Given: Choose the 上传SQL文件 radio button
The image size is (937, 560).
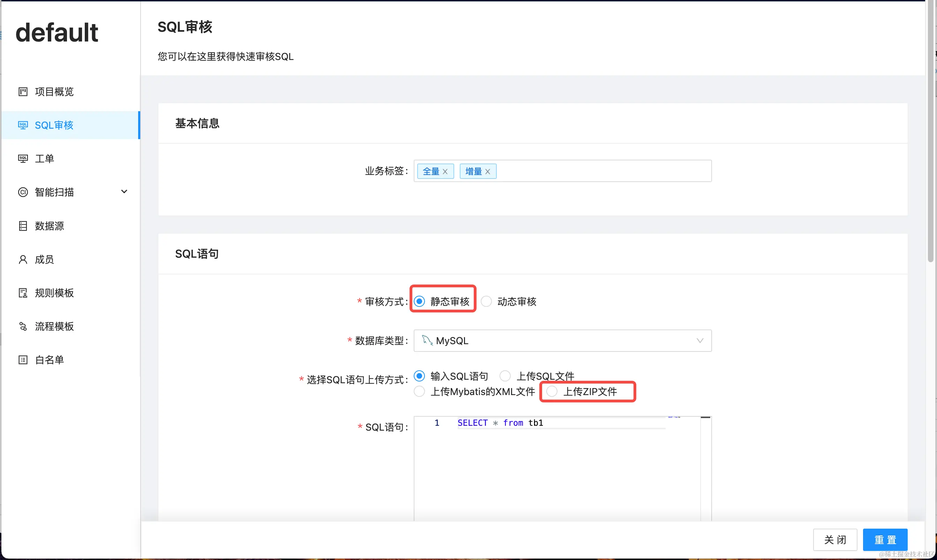Looking at the screenshot, I should (x=505, y=376).
